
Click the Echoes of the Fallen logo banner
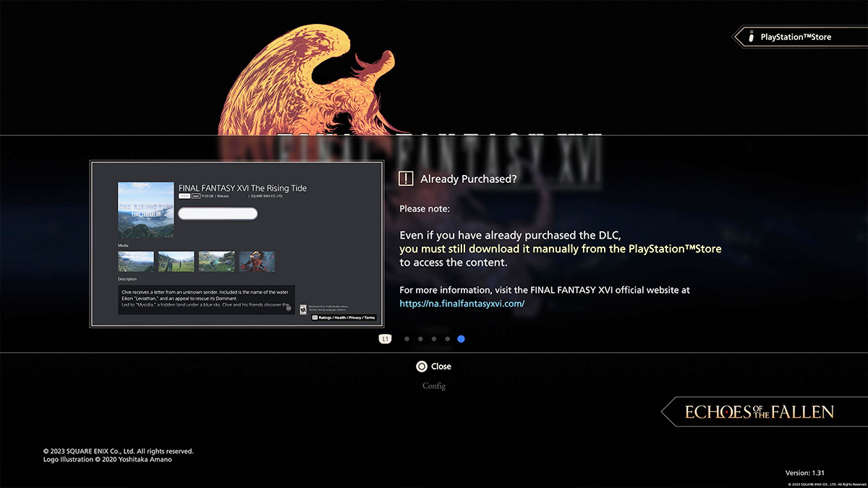coord(759,412)
